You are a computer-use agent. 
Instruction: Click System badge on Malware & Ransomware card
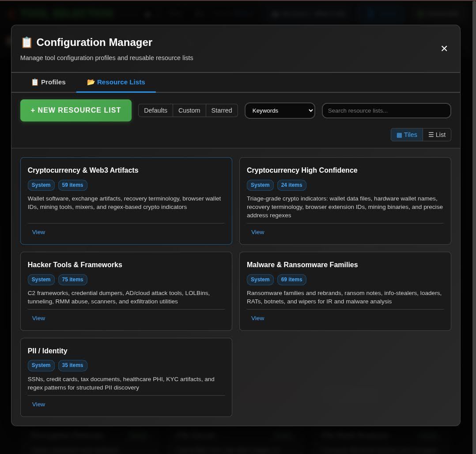[260, 280]
